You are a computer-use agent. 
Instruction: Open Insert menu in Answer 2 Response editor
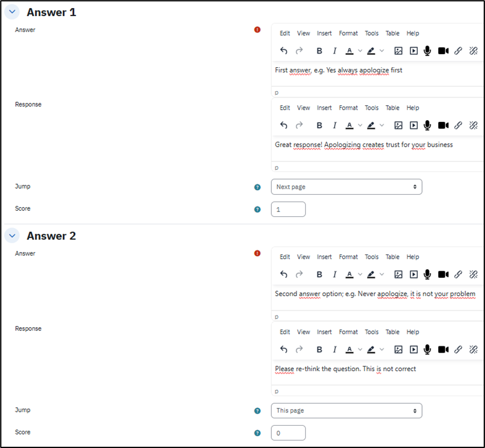point(324,332)
